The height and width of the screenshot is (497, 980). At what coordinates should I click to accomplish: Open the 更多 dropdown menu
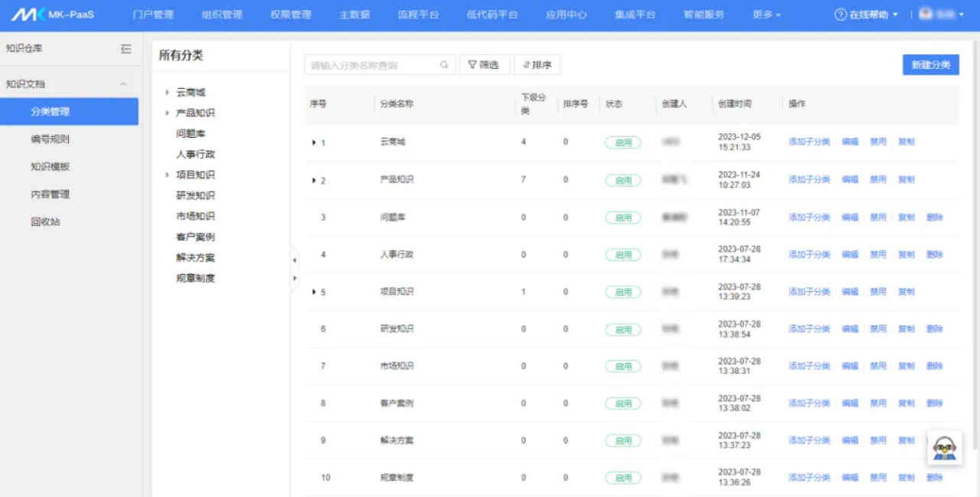tap(766, 15)
